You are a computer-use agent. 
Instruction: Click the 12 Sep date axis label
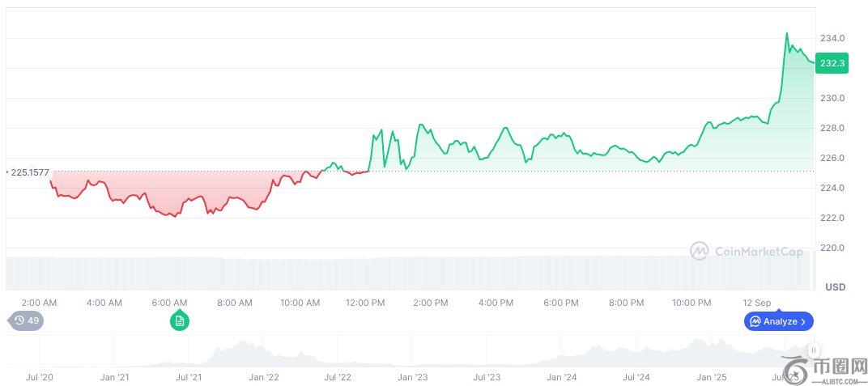tap(757, 303)
